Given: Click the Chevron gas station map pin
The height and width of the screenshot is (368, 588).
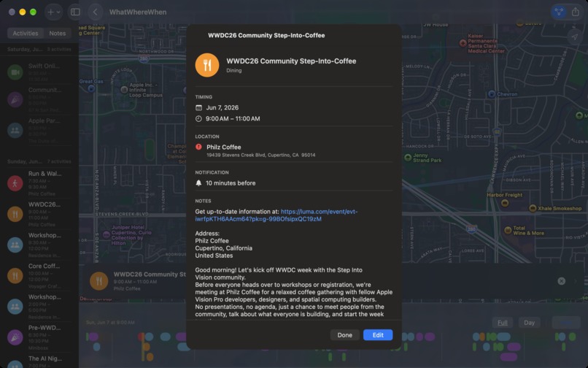Looking at the screenshot, I should click(492, 94).
